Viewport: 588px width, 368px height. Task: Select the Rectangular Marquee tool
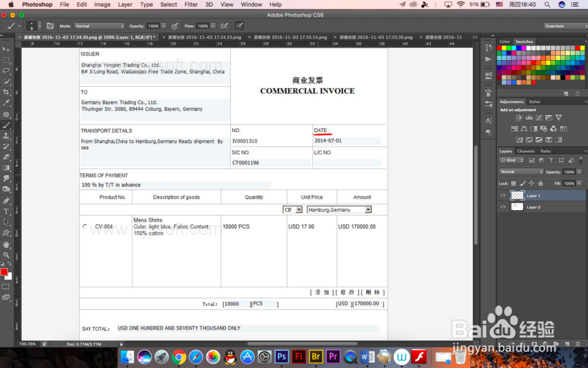pos(6,60)
